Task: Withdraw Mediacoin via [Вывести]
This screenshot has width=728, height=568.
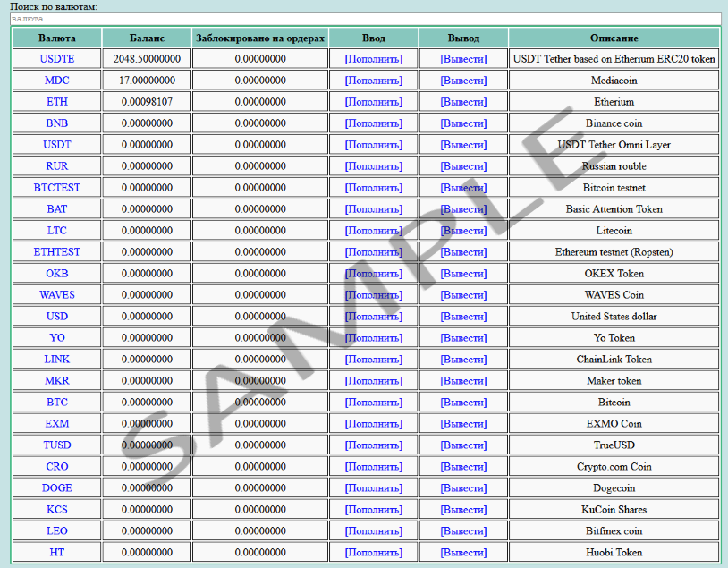Action: pos(463,81)
